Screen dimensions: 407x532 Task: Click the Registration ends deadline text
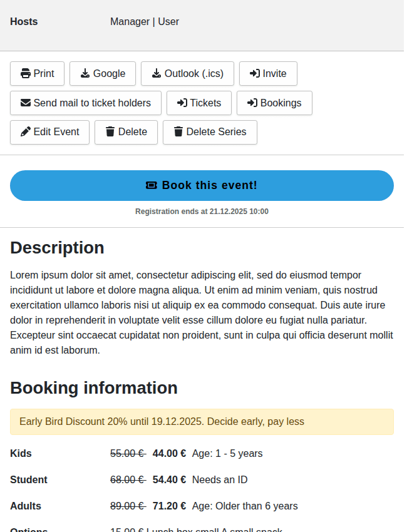click(x=202, y=212)
